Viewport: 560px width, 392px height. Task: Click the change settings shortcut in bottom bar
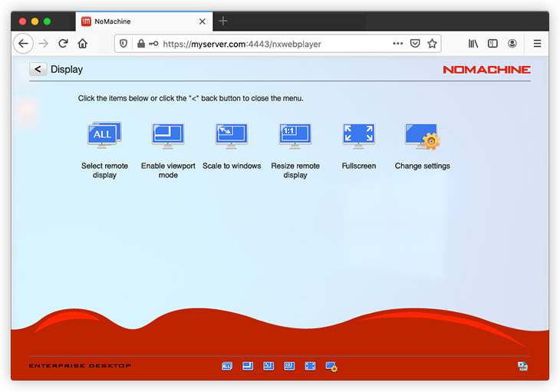(x=331, y=367)
